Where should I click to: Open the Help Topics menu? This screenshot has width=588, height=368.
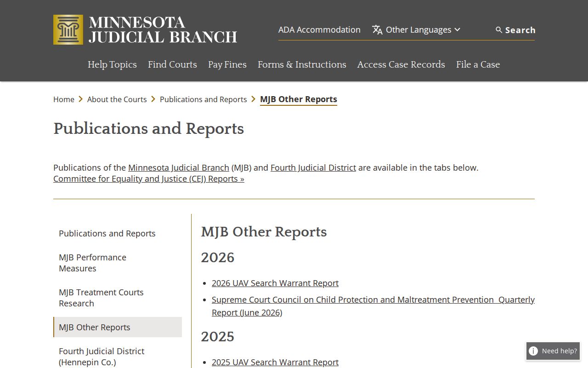(x=112, y=64)
